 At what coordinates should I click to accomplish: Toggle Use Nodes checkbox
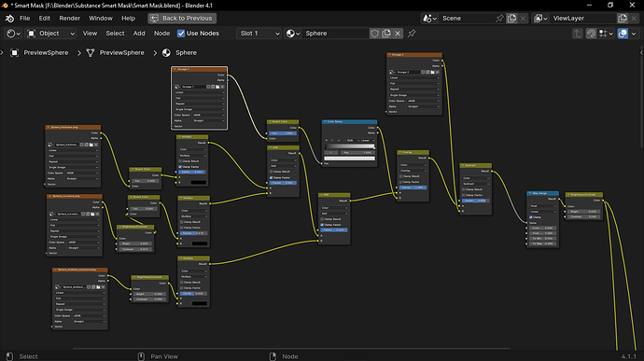[181, 34]
